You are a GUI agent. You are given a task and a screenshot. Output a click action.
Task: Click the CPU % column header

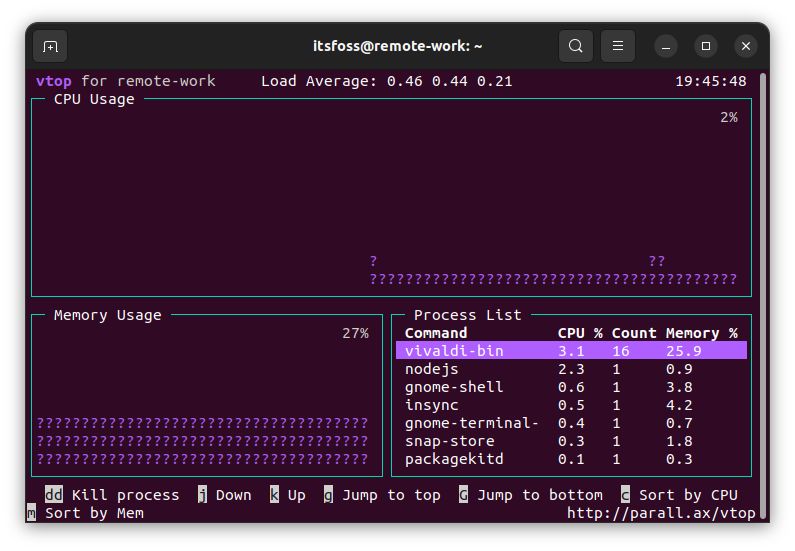click(x=580, y=333)
